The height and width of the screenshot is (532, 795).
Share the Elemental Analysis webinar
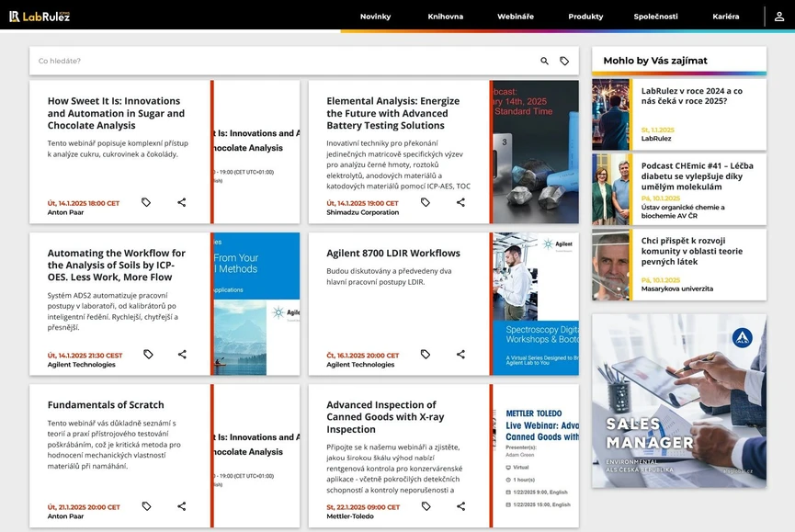click(460, 202)
